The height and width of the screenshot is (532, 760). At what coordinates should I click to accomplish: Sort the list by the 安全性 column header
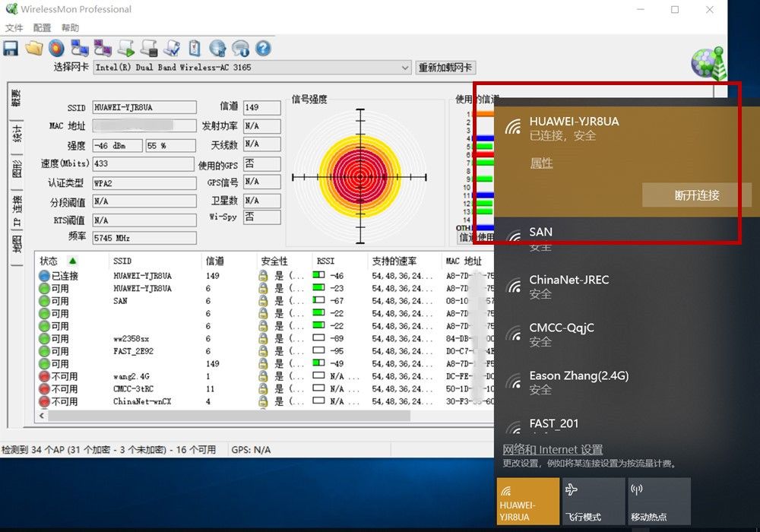point(284,261)
